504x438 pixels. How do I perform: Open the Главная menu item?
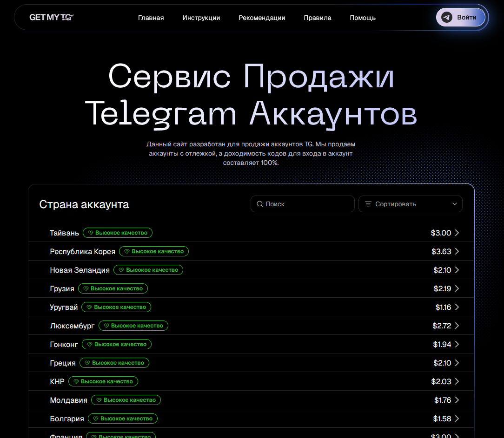pyautogui.click(x=151, y=18)
